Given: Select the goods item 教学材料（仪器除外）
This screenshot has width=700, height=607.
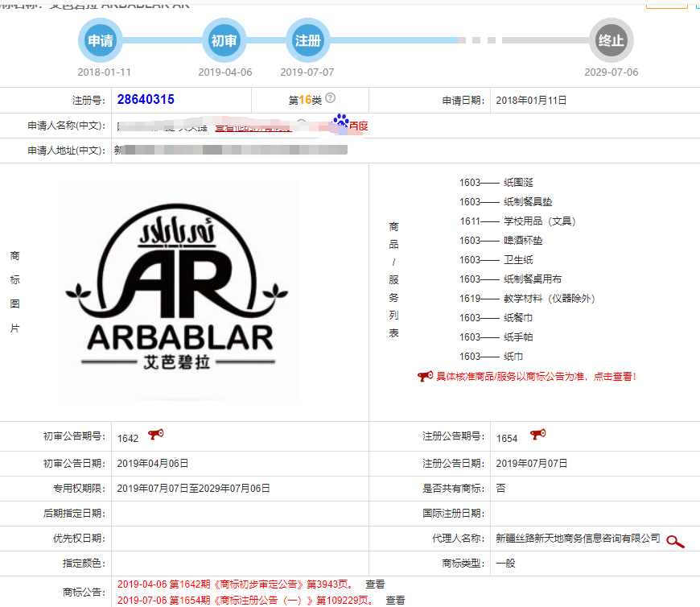Looking at the screenshot, I should click(550, 299).
